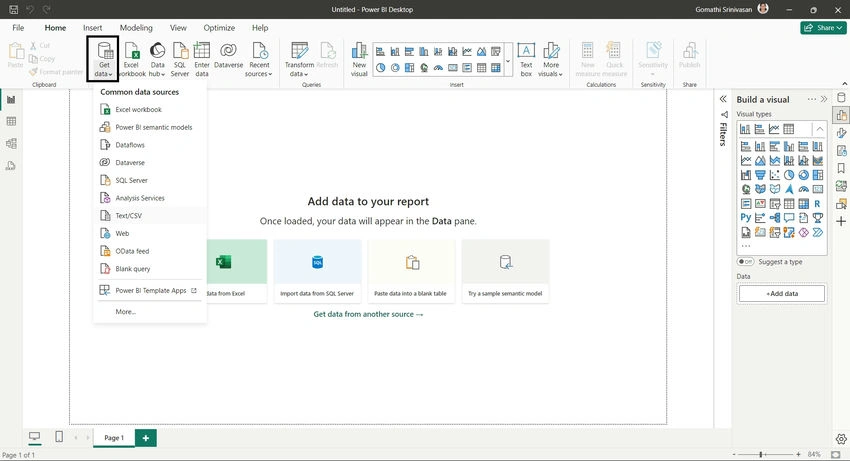Switch to the Report view in left sidebar
This screenshot has height=461, width=850.
11,99
